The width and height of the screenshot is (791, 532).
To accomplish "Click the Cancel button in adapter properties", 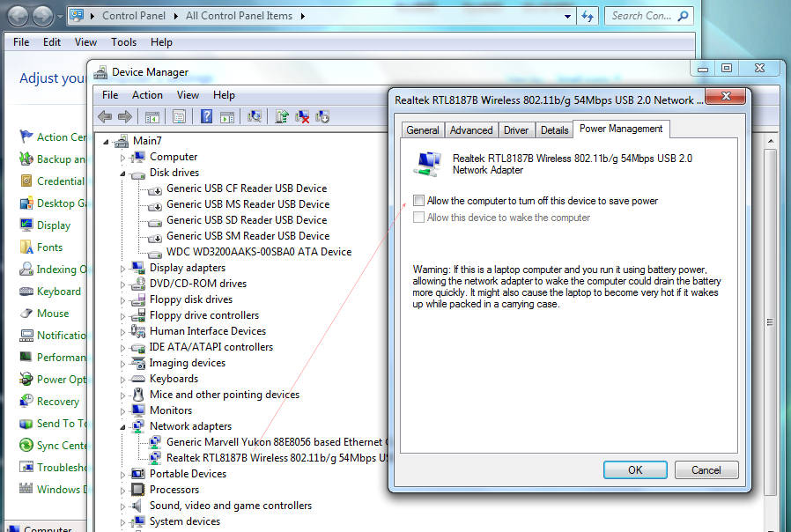I will click(x=706, y=470).
